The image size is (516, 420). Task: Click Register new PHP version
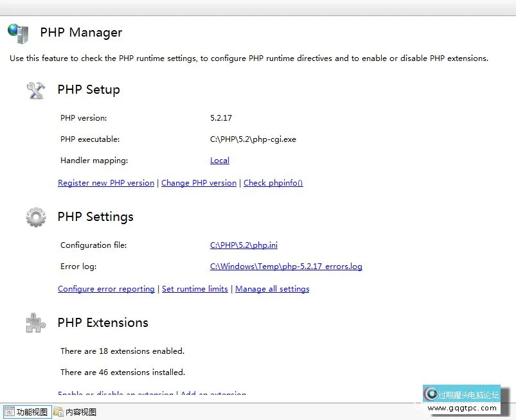click(x=106, y=183)
